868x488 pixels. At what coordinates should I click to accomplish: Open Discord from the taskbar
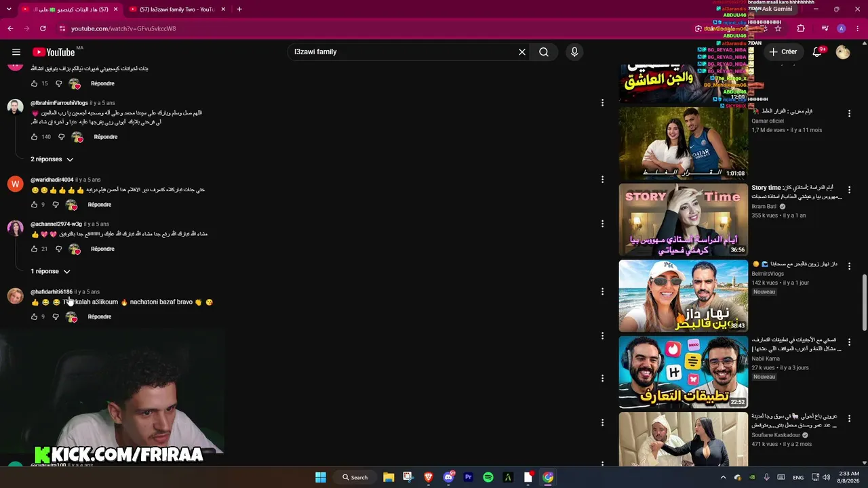click(x=448, y=477)
